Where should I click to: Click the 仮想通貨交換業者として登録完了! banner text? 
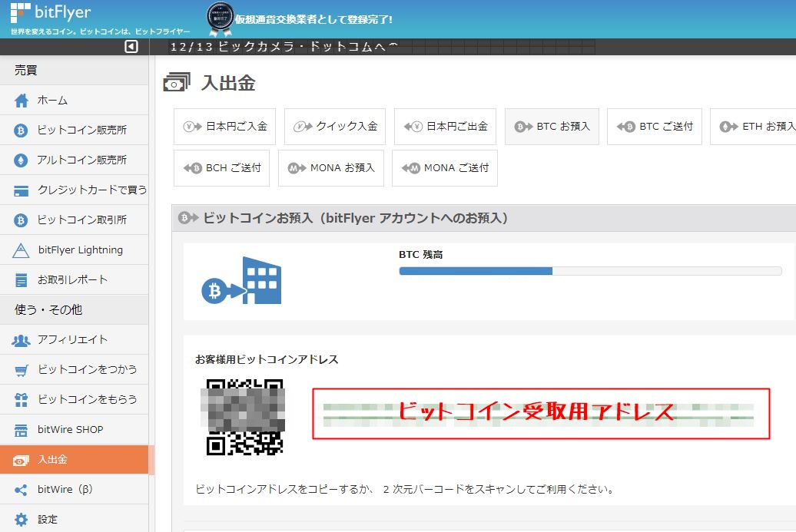coord(313,19)
